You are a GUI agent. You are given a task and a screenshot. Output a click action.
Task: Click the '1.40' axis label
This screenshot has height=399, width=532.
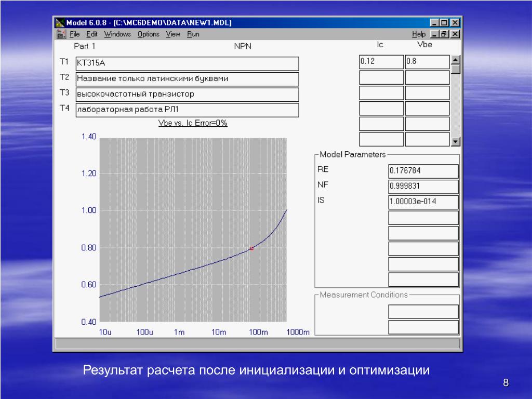tap(89, 137)
